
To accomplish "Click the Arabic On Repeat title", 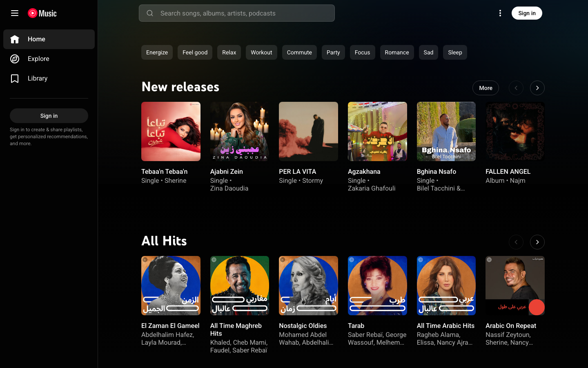I will 511,325.
